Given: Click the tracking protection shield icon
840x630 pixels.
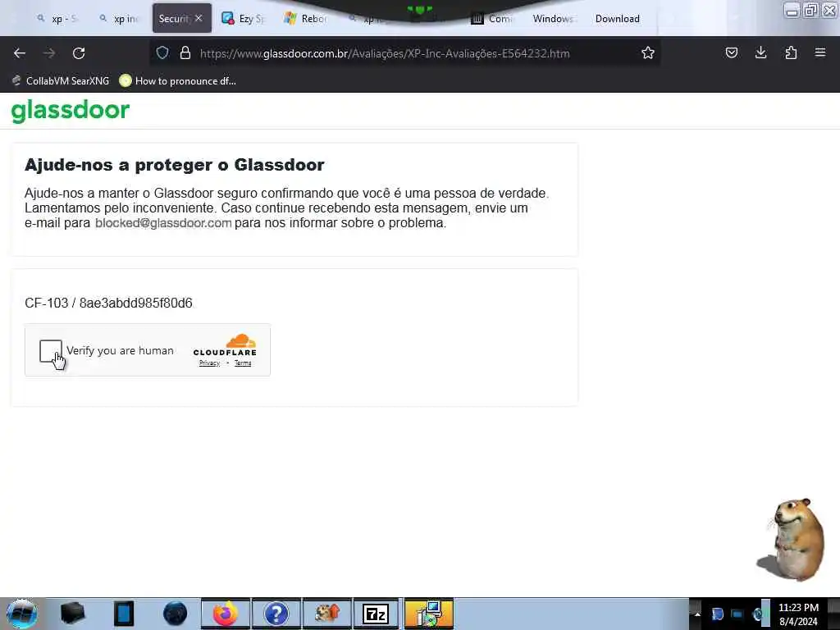Looking at the screenshot, I should point(162,52).
